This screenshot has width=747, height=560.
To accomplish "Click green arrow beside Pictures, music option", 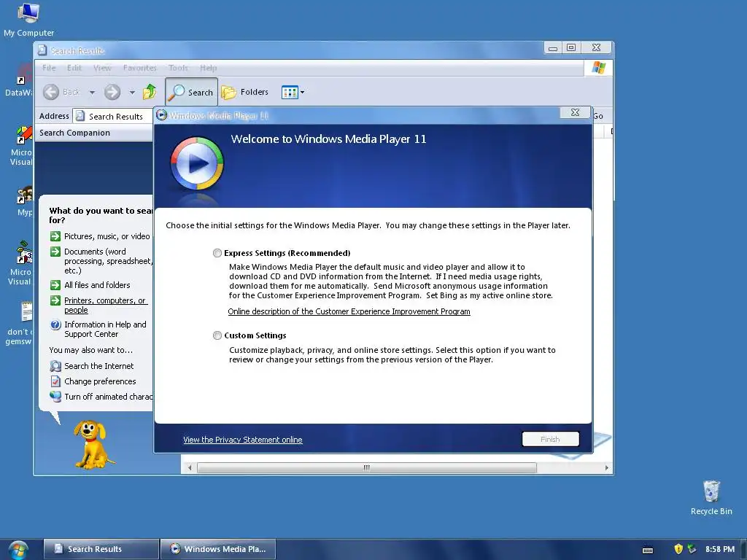I will click(x=55, y=236).
